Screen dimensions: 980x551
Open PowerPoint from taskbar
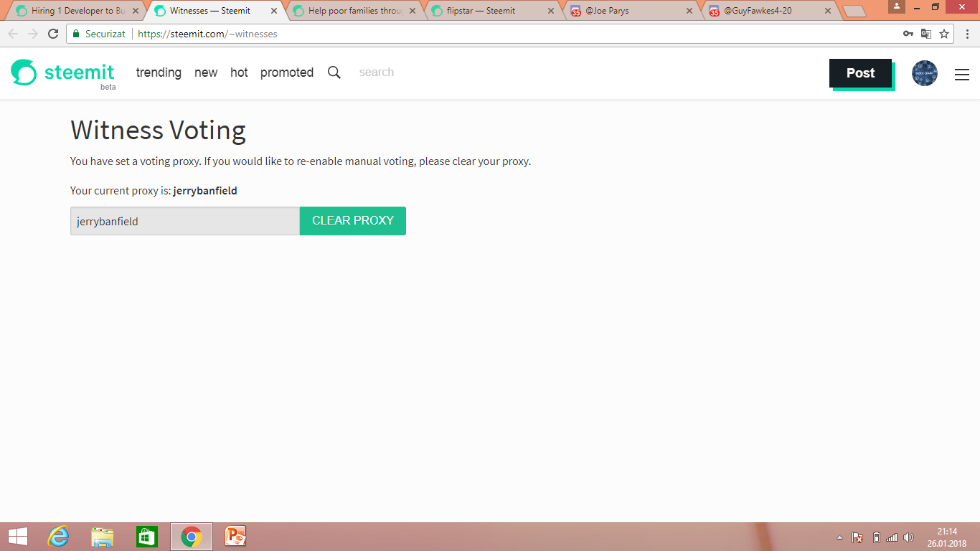235,537
